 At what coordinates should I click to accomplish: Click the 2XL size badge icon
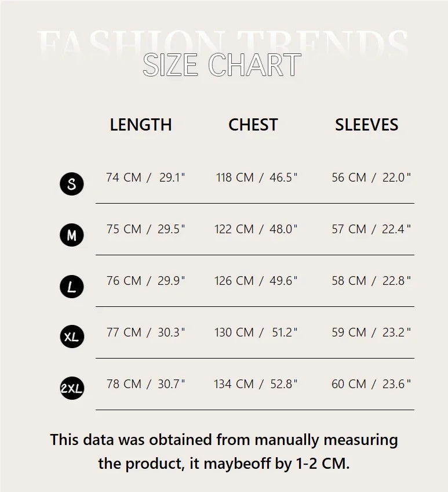click(x=72, y=389)
